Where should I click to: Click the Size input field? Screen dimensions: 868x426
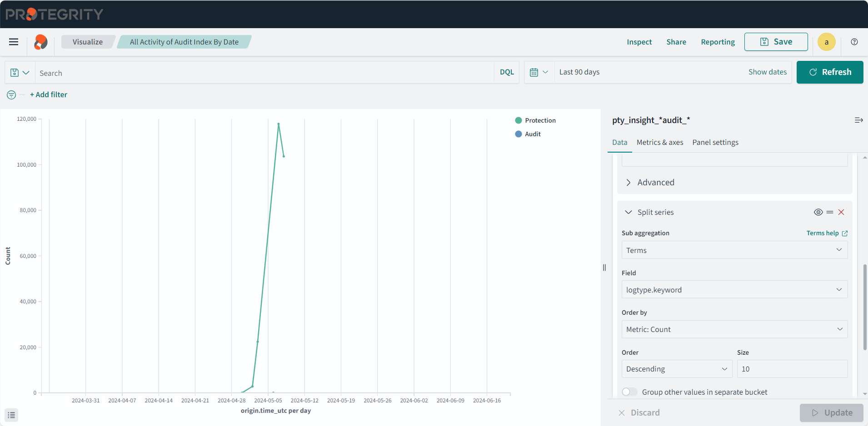(792, 369)
